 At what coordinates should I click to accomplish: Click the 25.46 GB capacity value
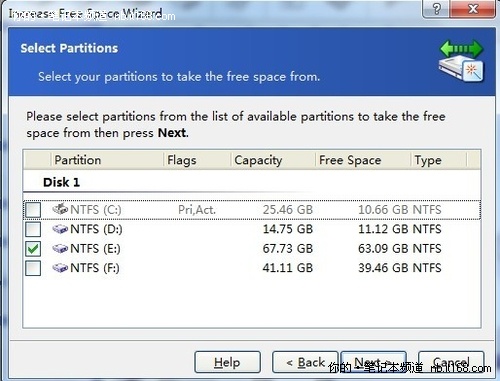288,210
